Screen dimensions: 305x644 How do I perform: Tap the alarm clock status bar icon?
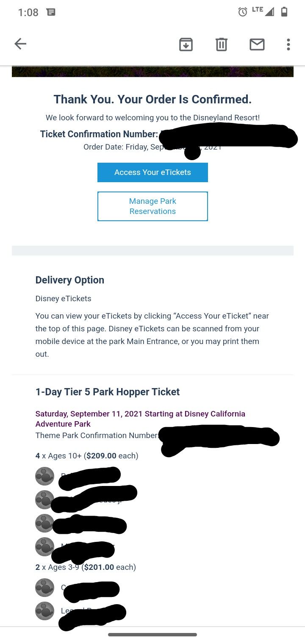(243, 12)
